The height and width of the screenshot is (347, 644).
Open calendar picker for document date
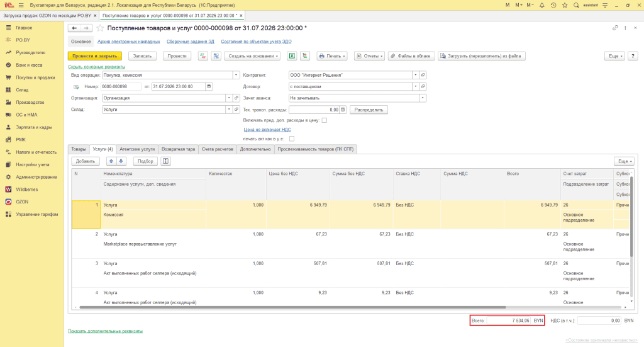click(x=209, y=87)
